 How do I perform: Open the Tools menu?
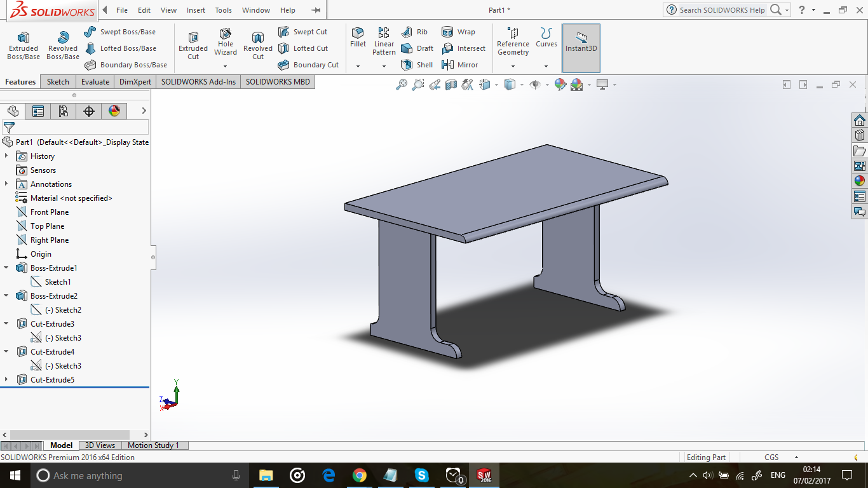click(224, 10)
